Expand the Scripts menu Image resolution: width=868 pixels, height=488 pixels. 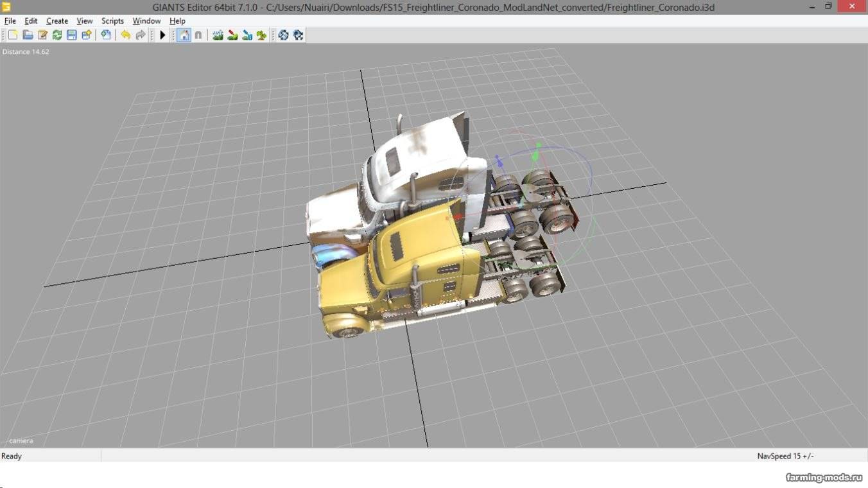pyautogui.click(x=112, y=21)
